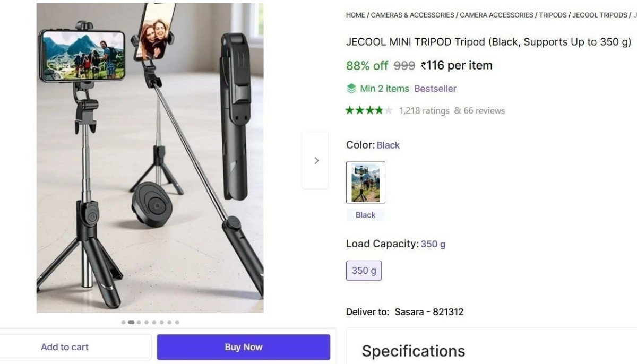Open the TRIPODS breadcrumb
This screenshot has height=364, width=637.
[x=552, y=15]
